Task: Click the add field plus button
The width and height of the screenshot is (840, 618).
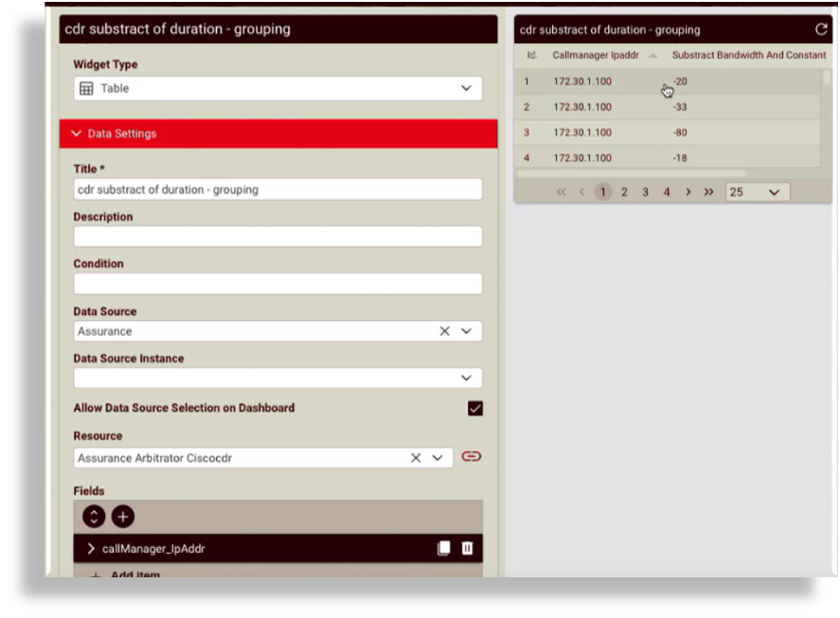Action: (x=123, y=517)
